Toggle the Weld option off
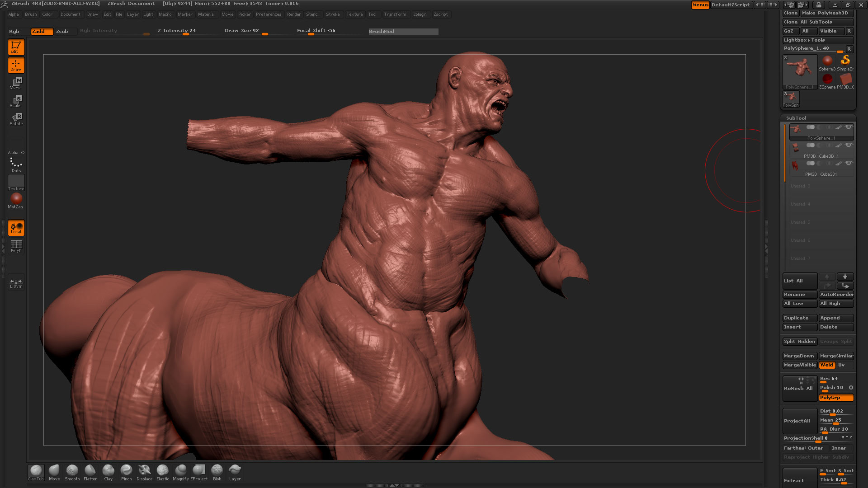This screenshot has height=488, width=868. pyautogui.click(x=827, y=365)
